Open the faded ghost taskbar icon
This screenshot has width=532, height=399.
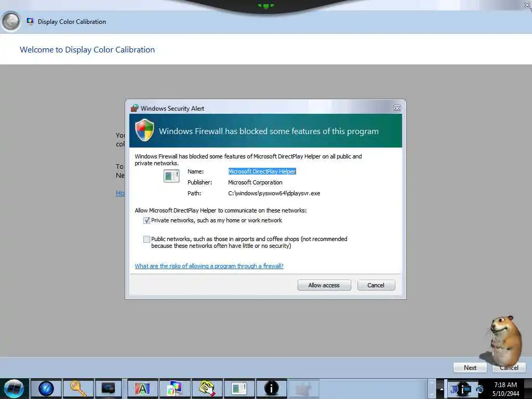303,389
